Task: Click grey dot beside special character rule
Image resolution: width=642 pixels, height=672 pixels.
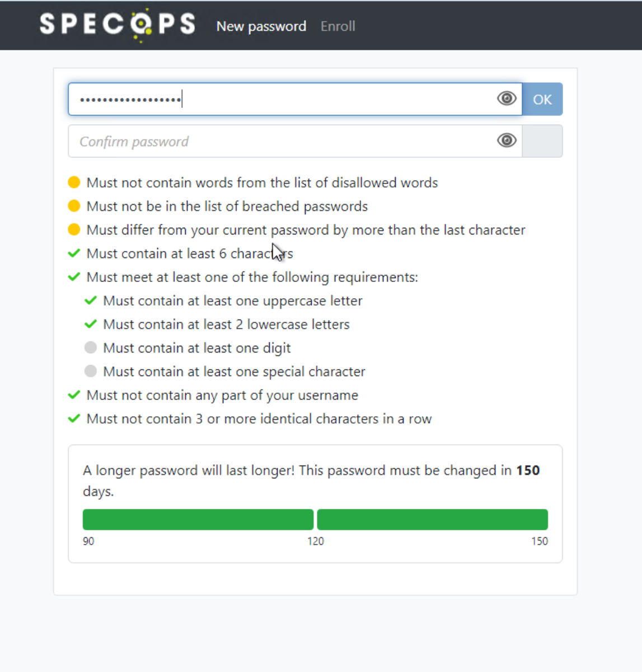Action: click(91, 371)
